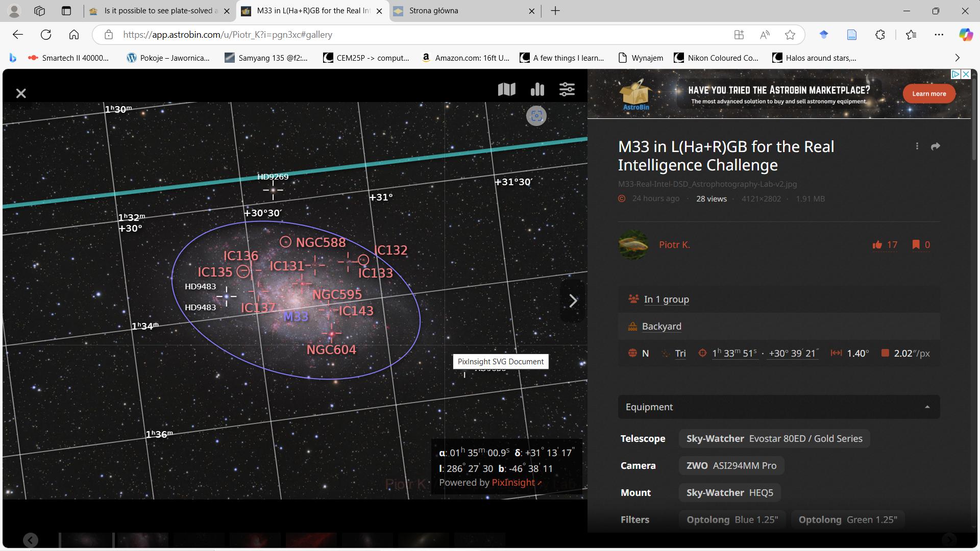Open the image adjustment sliders icon

click(x=567, y=89)
